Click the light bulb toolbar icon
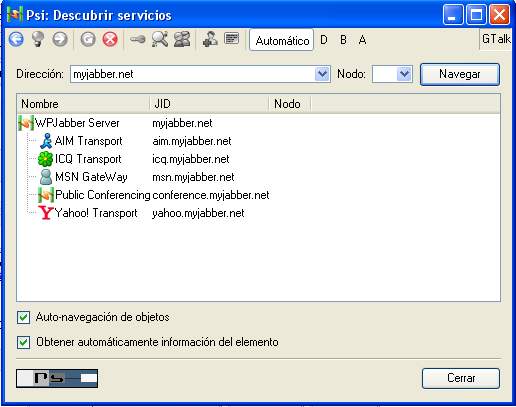 point(38,39)
